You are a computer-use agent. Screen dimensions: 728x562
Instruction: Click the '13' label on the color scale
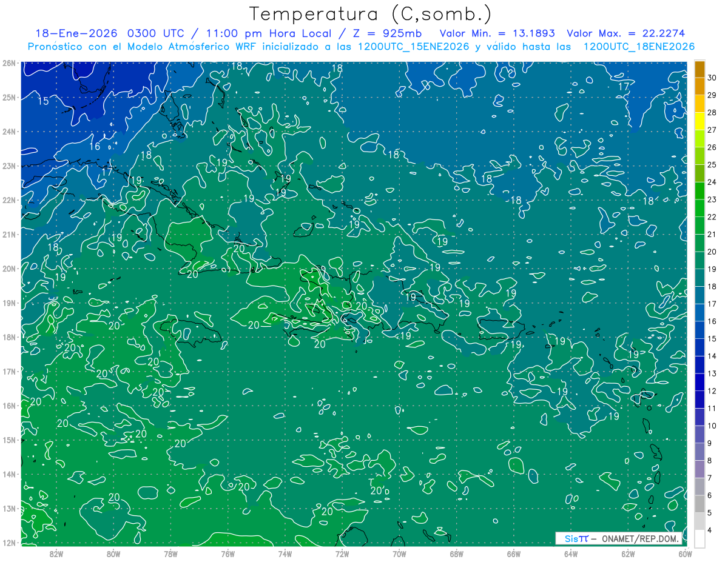[x=712, y=373]
